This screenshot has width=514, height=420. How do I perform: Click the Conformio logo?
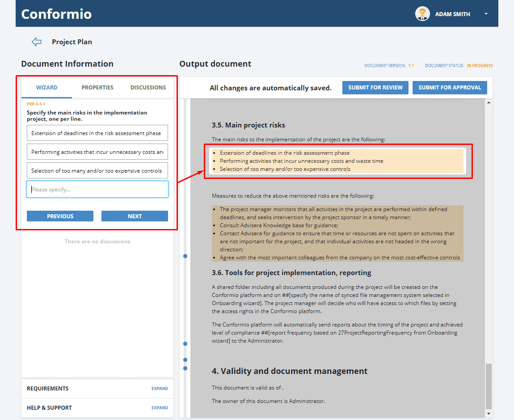(x=56, y=14)
